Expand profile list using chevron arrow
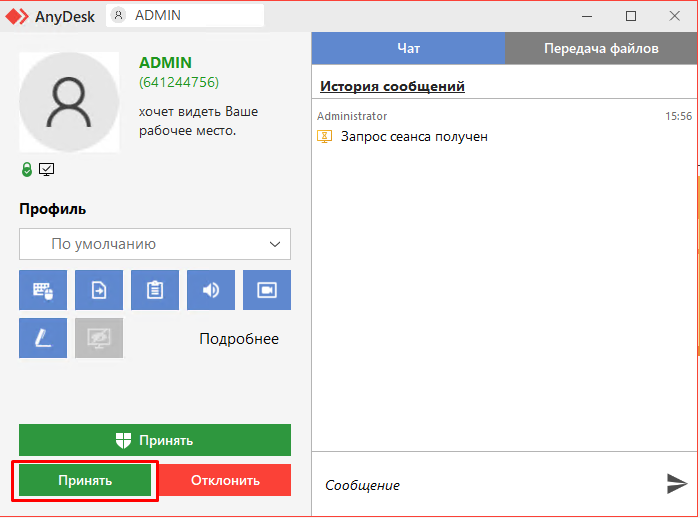The width and height of the screenshot is (700, 518). click(275, 244)
